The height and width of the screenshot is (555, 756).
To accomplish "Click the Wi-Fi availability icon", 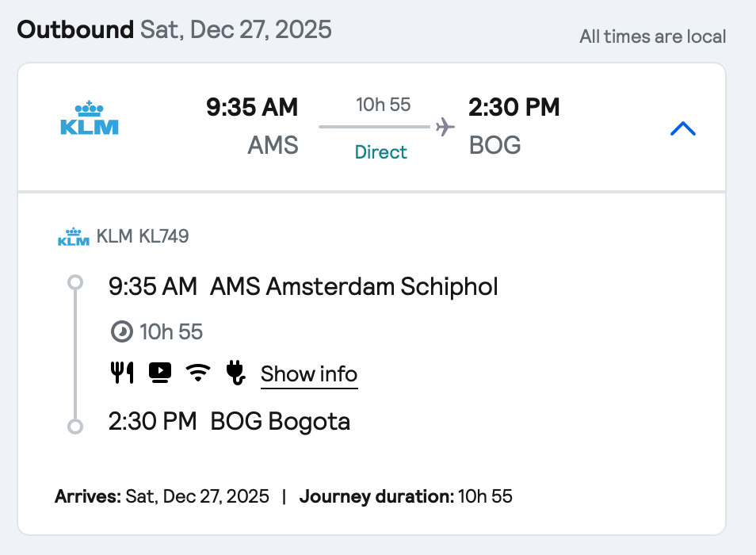I will coord(198,373).
